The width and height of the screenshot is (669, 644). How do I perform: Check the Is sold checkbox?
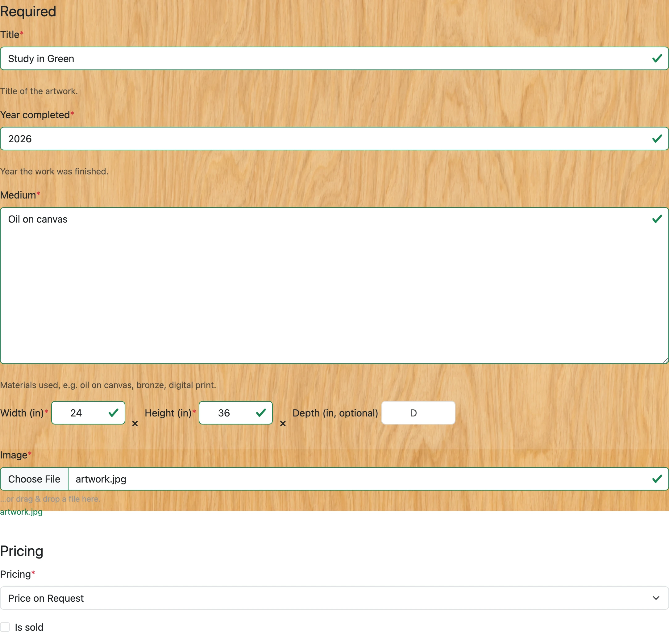click(x=5, y=627)
